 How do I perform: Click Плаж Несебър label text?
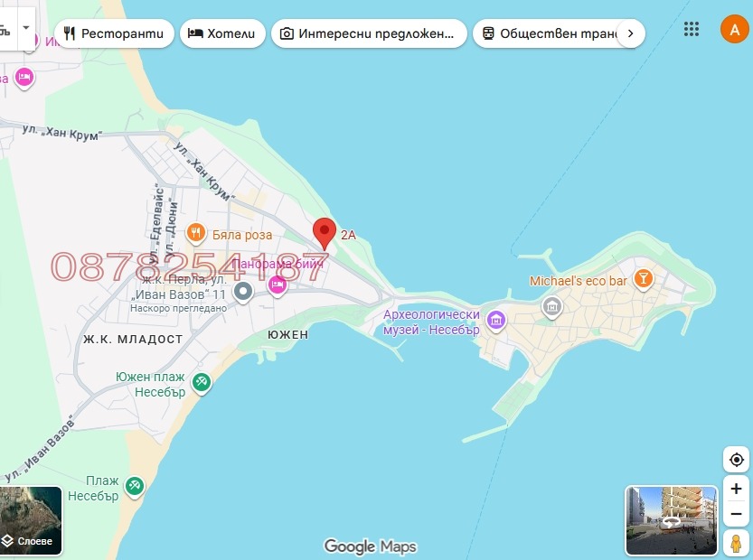(x=94, y=488)
